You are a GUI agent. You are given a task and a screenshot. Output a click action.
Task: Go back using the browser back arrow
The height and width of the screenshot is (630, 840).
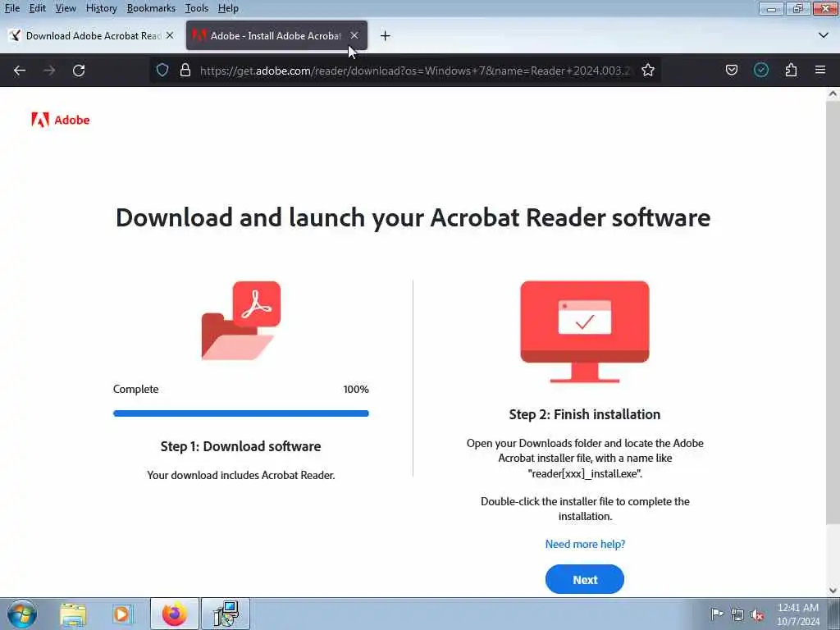point(20,71)
